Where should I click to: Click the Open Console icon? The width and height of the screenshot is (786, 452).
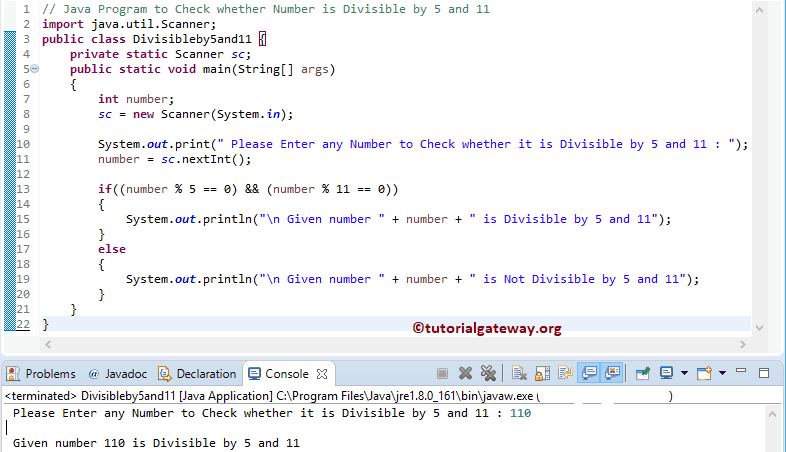click(704, 373)
